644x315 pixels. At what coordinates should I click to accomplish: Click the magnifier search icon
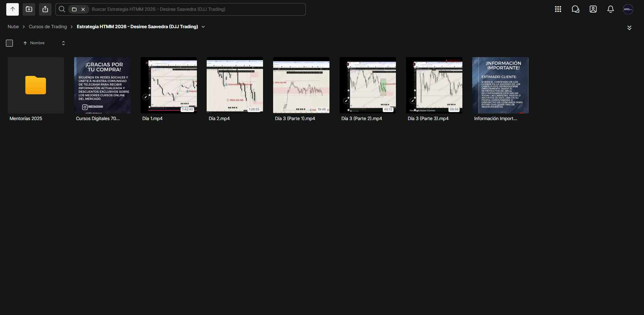(62, 9)
